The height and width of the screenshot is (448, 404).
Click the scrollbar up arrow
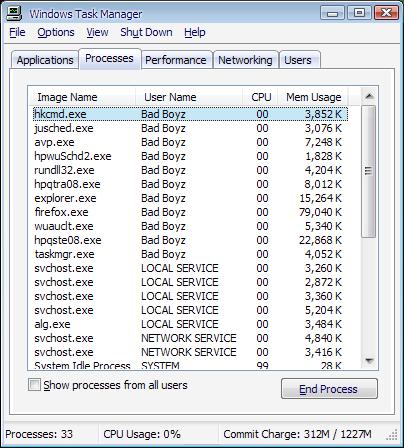(369, 96)
